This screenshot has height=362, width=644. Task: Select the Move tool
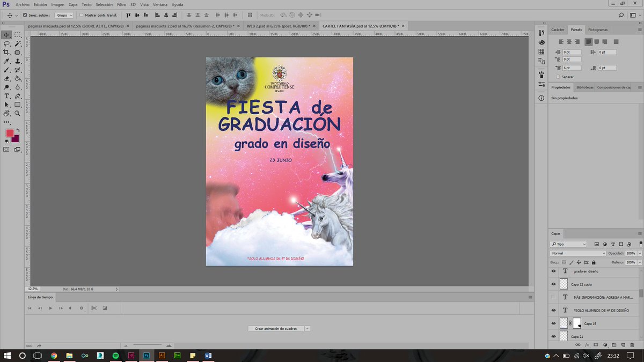pos(6,35)
